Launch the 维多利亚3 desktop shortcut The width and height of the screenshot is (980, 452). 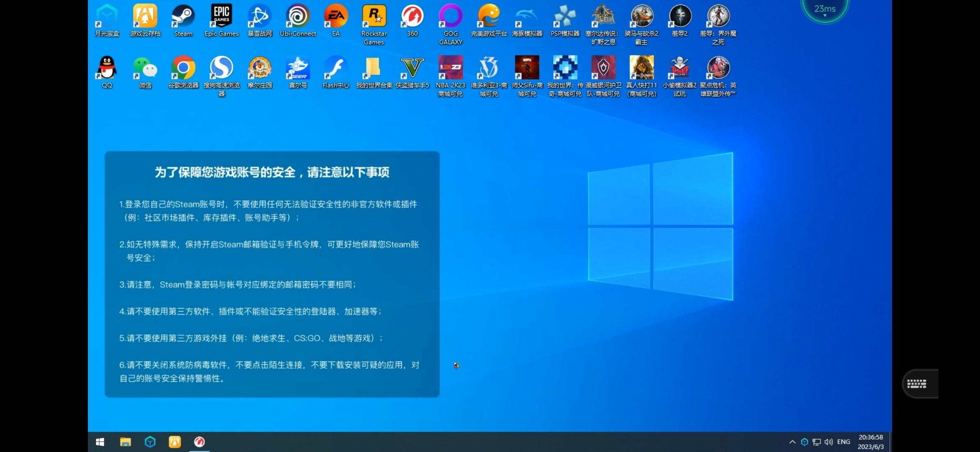[489, 77]
